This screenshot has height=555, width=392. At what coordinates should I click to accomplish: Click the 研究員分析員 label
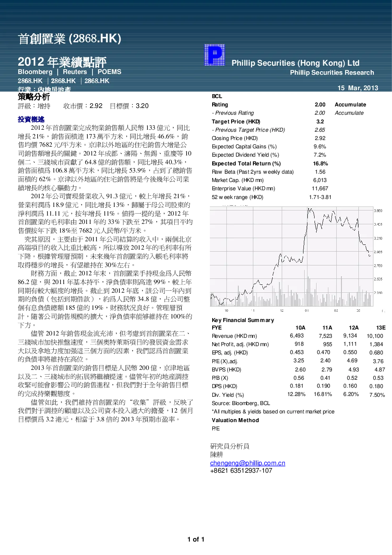(230, 446)
